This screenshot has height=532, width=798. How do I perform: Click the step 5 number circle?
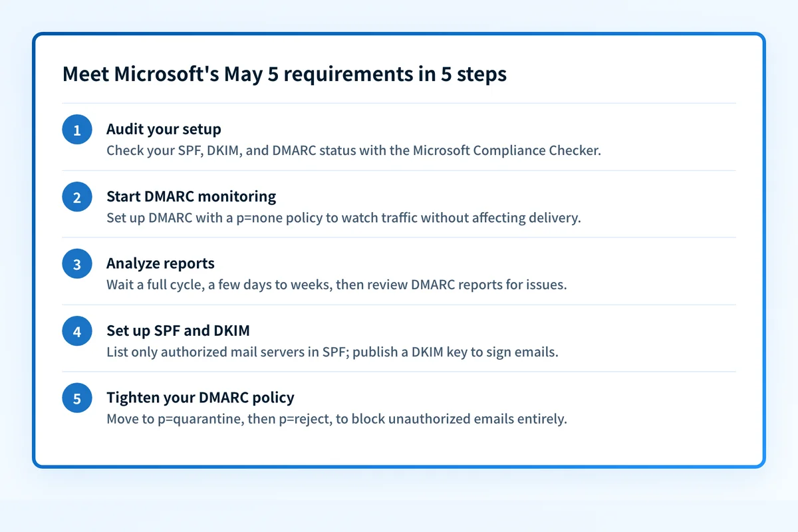tap(77, 398)
